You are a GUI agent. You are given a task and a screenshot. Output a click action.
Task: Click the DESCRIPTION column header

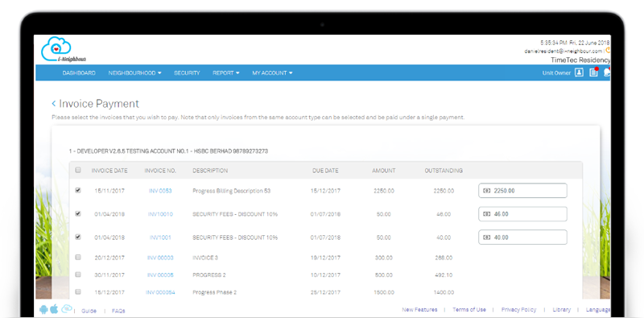(x=210, y=171)
